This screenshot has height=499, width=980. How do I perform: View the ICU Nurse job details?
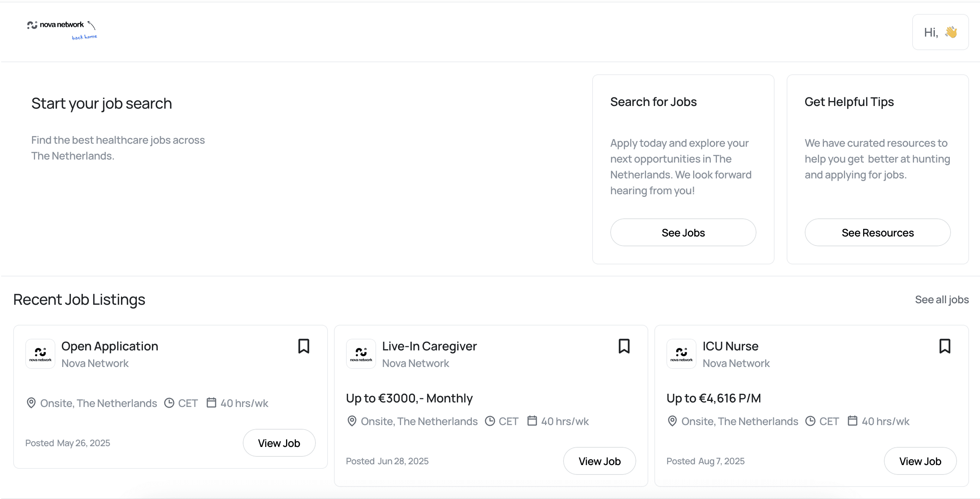[x=920, y=461]
